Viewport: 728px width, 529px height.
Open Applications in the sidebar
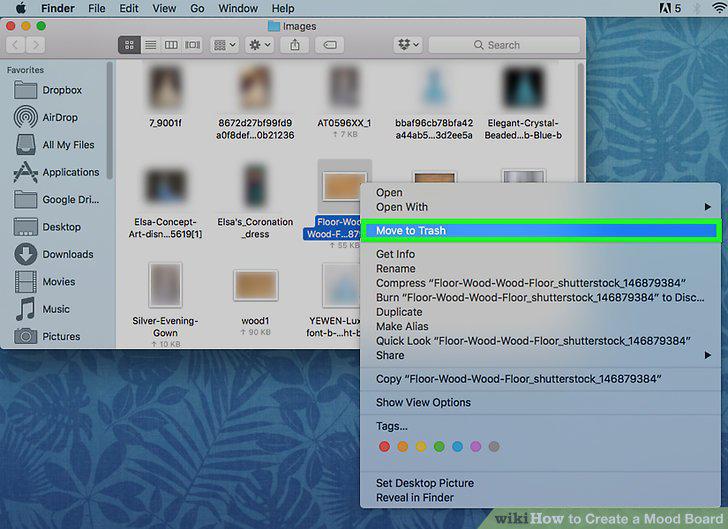coord(57,172)
